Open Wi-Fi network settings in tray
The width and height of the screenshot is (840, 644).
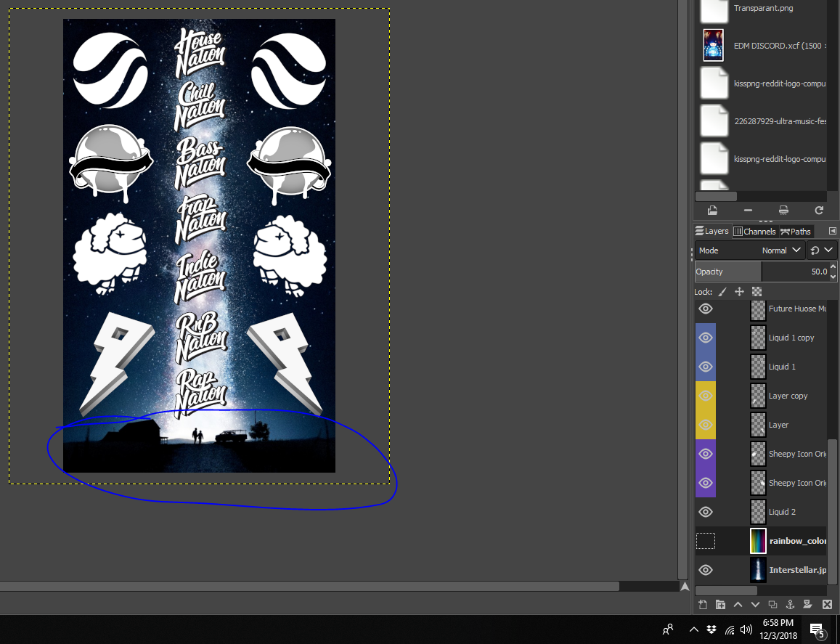(730, 630)
